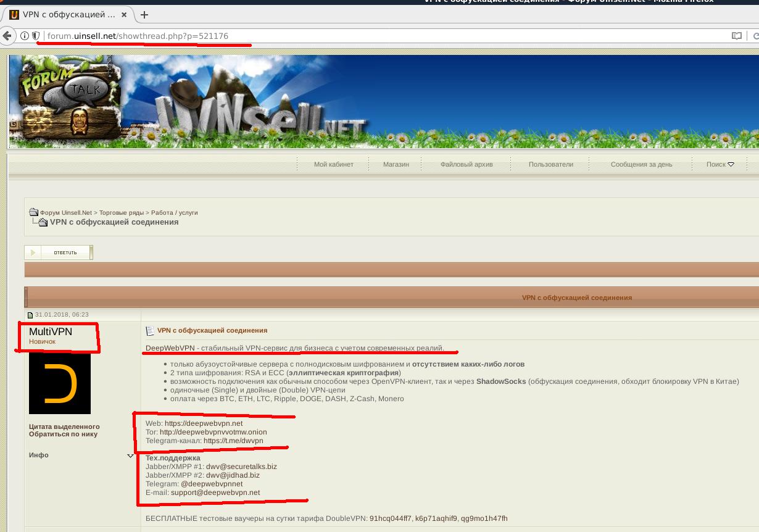Toggle reader view icon in address bar
This screenshot has height=532, width=759.
736,36
